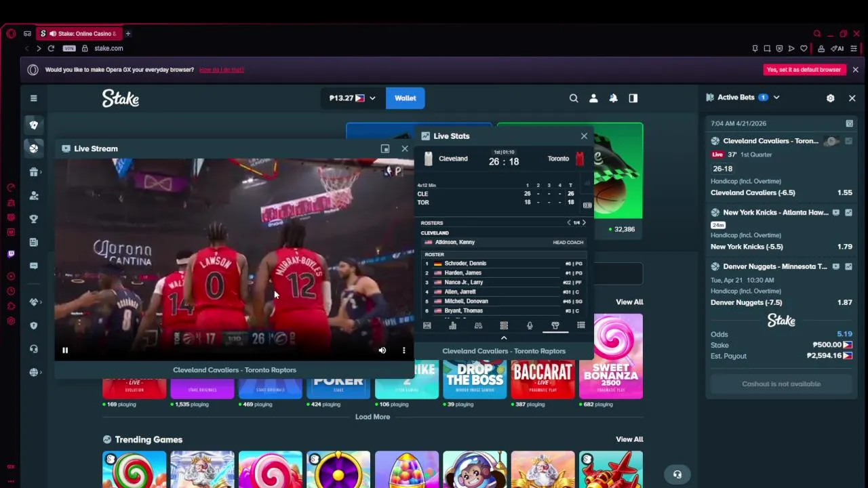868x488 pixels.
Task: Open live stream icon for the Knicks - Hawks bet
Action: (x=836, y=213)
